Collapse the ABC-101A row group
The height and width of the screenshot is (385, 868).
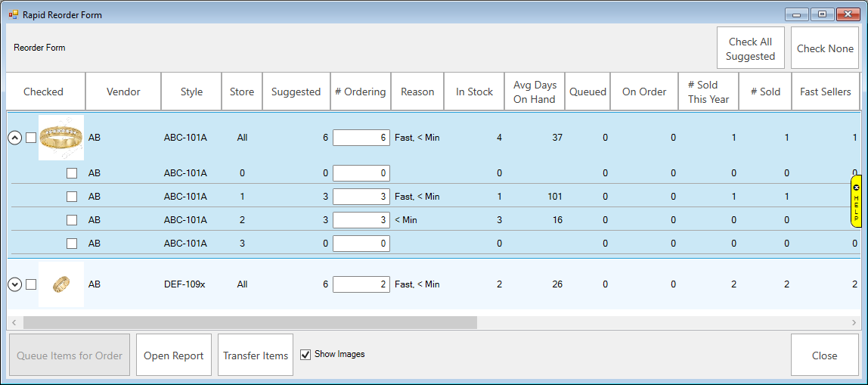pyautogui.click(x=14, y=138)
